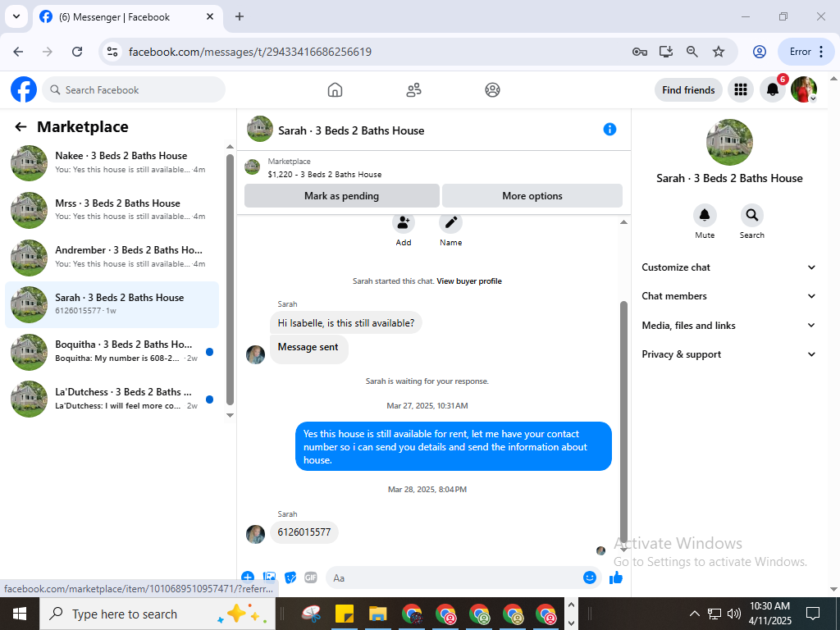The image size is (840, 630).
Task: Open the browser zoom magnifier icon
Action: coord(692,52)
